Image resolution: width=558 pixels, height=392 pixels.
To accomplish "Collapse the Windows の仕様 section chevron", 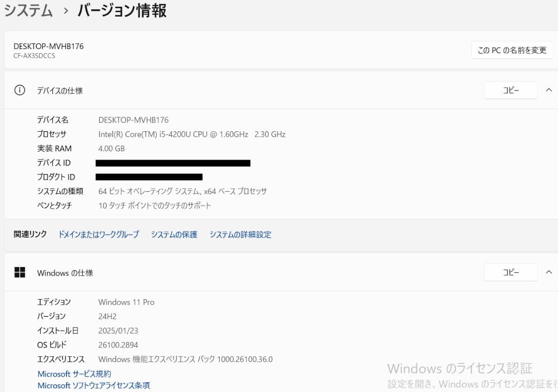I will [548, 273].
